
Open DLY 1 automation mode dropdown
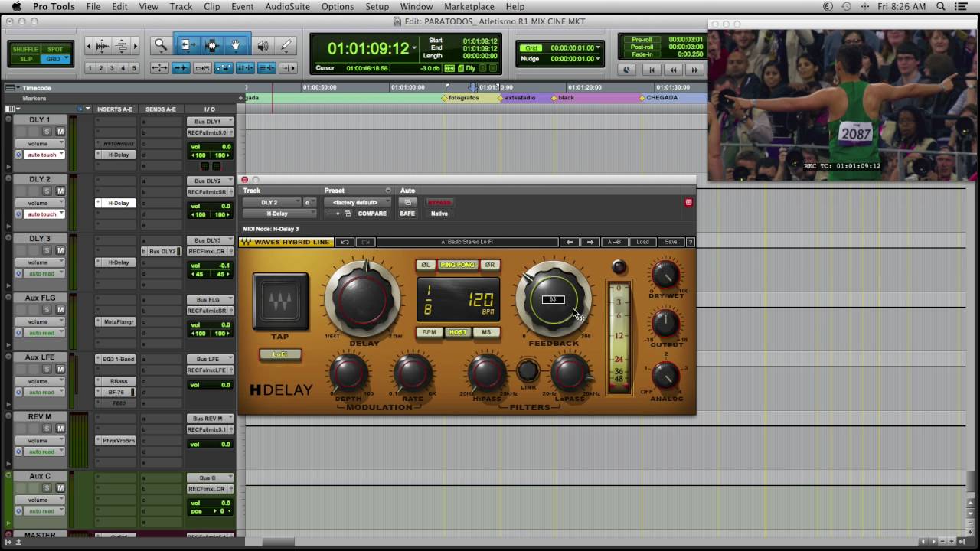[x=45, y=155]
